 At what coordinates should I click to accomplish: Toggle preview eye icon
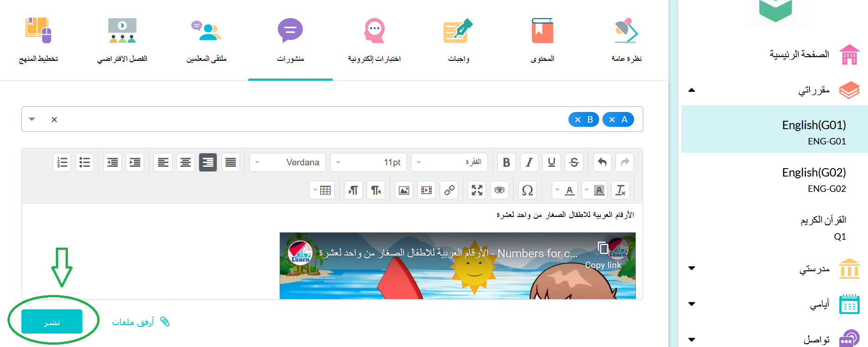pos(500,190)
